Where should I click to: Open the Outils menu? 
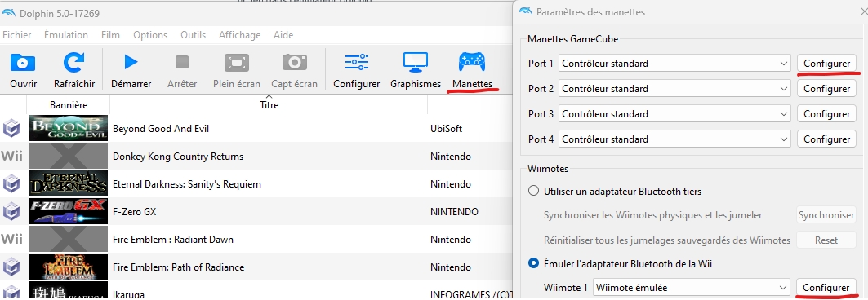(x=194, y=35)
